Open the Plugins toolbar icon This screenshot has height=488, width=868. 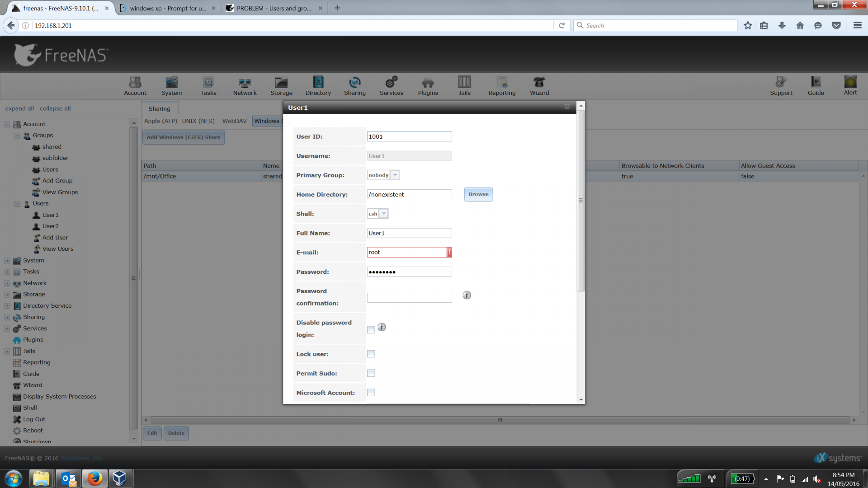pos(428,85)
